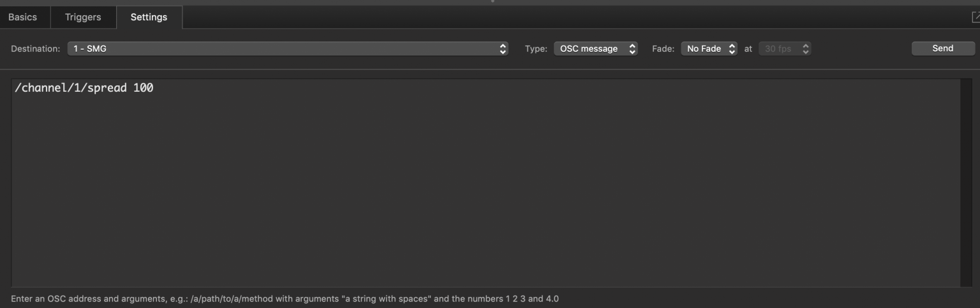980x308 pixels.
Task: Click the fps popup chevron arrows
Action: 805,48
